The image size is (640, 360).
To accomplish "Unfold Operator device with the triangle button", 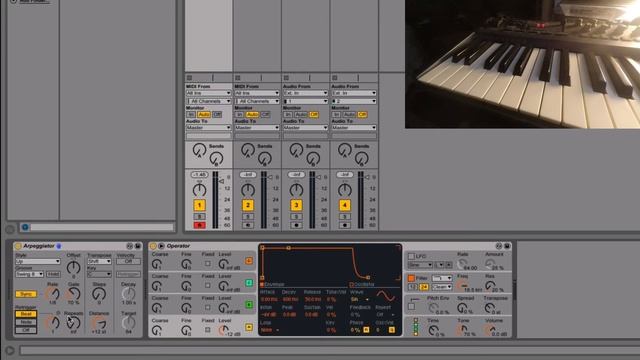I will pyautogui.click(x=161, y=246).
